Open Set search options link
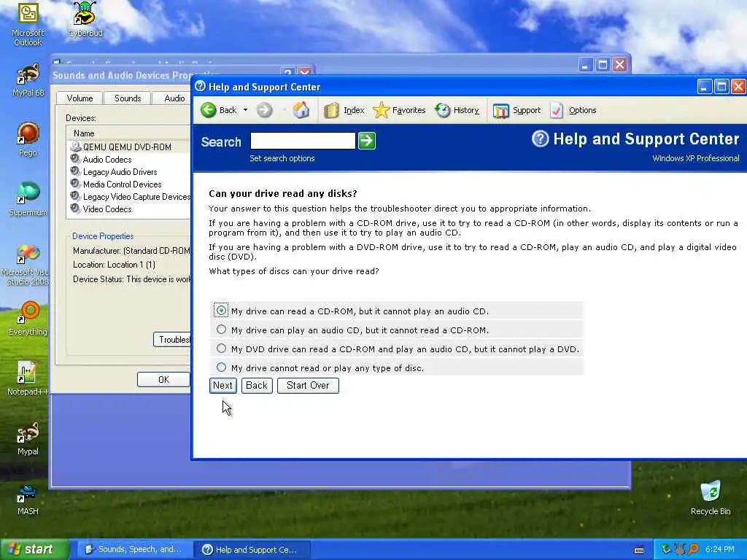This screenshot has height=560, width=747. [282, 158]
